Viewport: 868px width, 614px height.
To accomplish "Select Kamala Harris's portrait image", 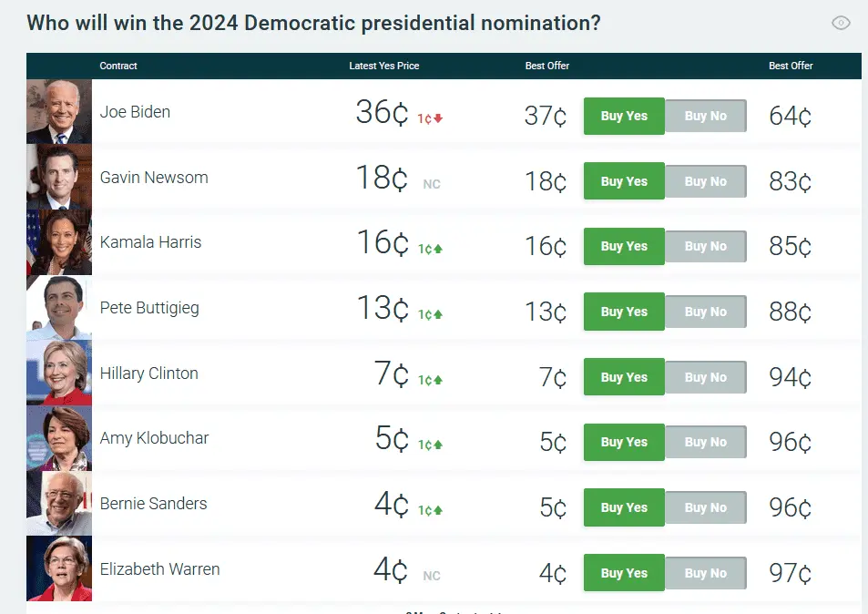I will pyautogui.click(x=59, y=242).
